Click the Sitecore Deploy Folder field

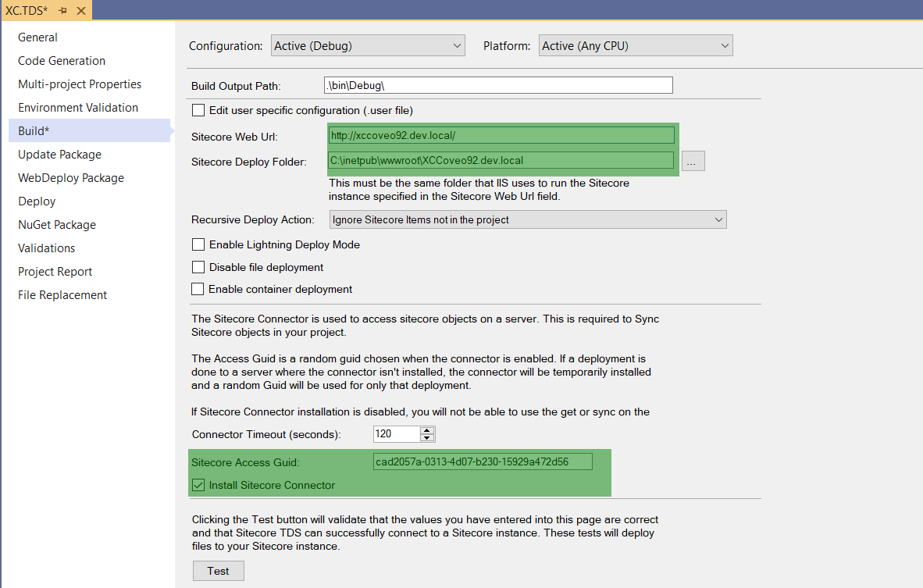click(501, 160)
